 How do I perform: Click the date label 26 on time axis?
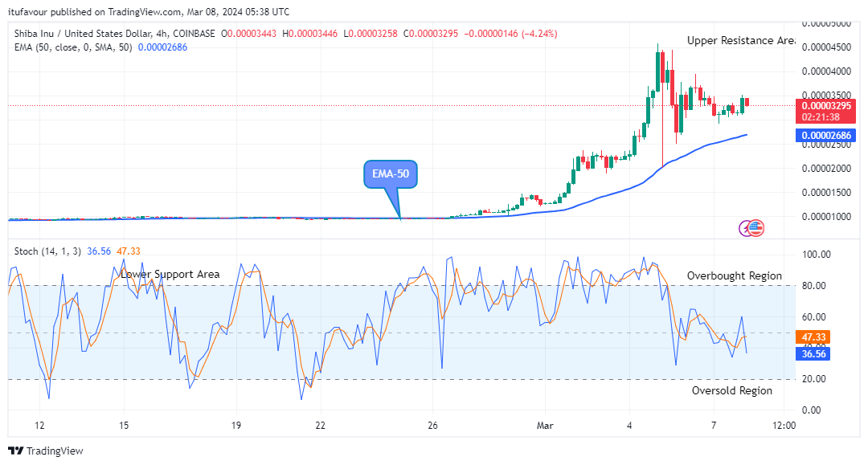pyautogui.click(x=433, y=426)
